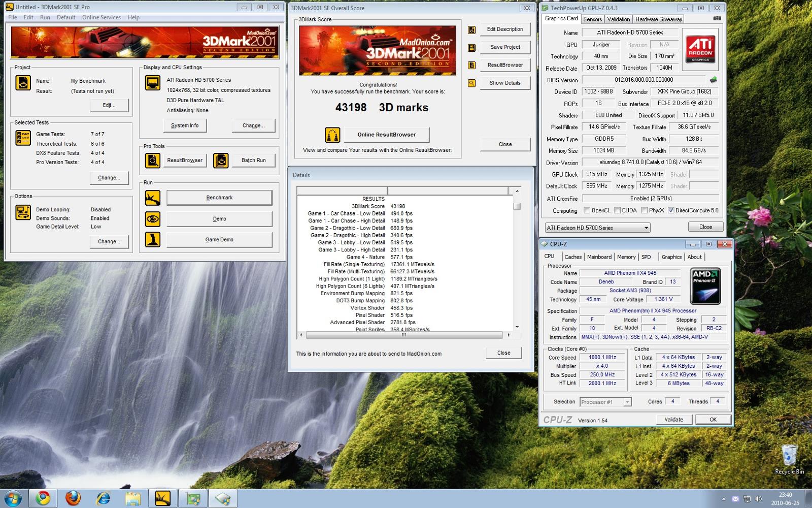Click the Batch Run icon in Pro Tools
The width and height of the screenshot is (812, 508).
[221, 161]
